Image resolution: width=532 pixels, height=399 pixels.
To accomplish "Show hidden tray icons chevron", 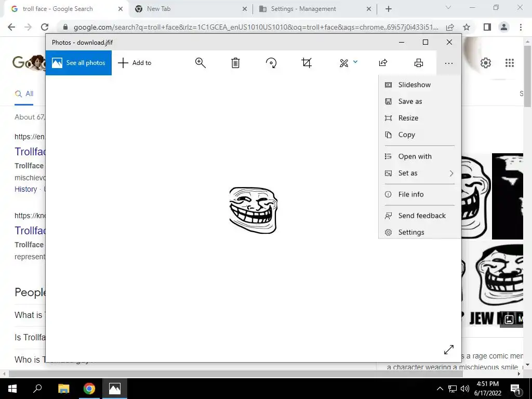I will click(440, 389).
